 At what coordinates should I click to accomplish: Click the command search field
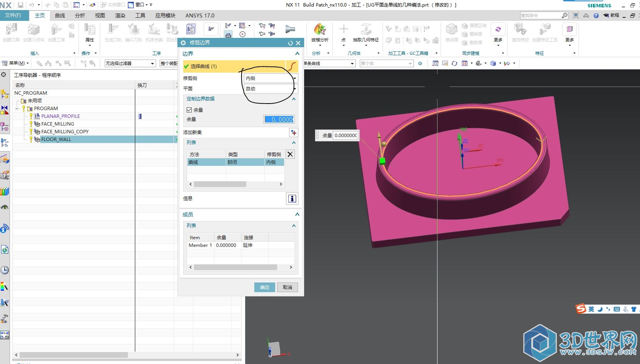540,15
